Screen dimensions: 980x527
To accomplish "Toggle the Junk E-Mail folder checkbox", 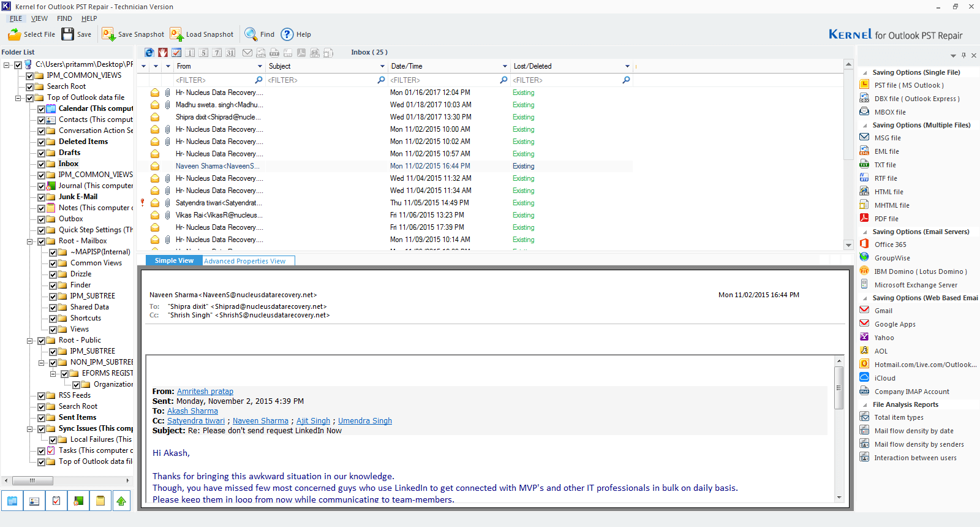I will point(41,197).
